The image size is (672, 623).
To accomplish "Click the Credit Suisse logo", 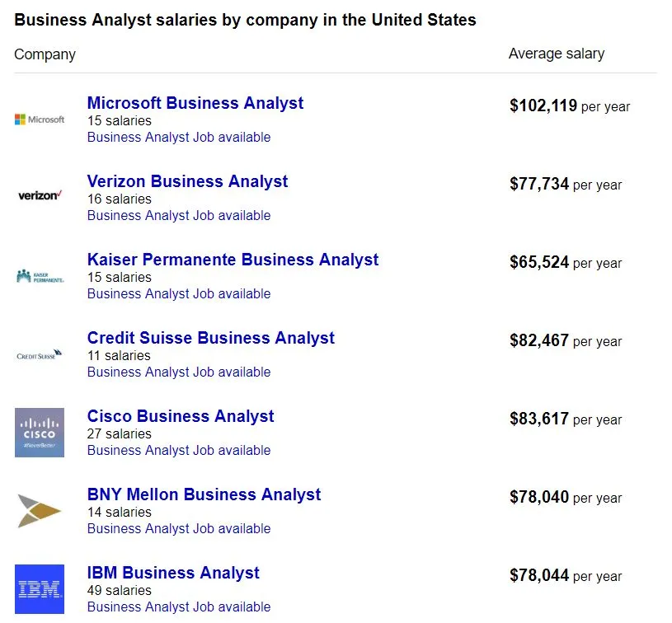I will coord(40,355).
